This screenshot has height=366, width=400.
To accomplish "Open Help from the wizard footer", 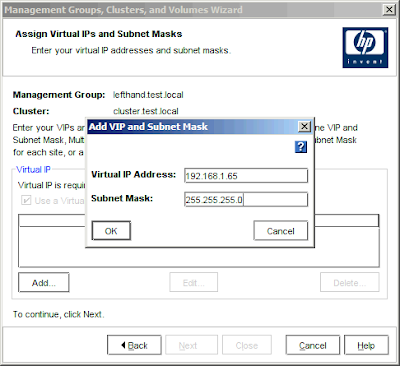I will (x=366, y=345).
